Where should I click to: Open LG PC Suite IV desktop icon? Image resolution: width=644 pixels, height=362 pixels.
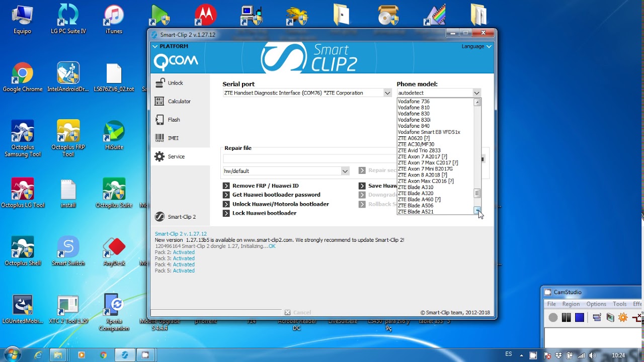tap(68, 19)
